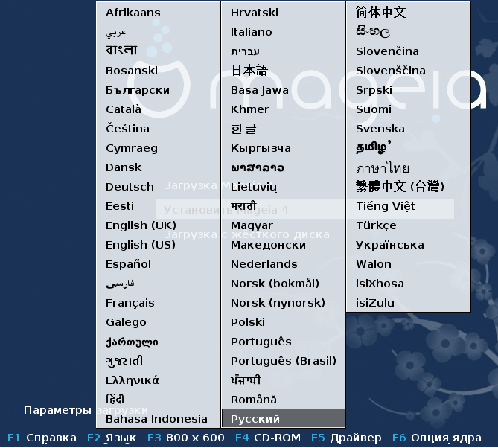Select Afrikaans from the language list
This screenshot has height=448, width=498.
click(x=133, y=13)
